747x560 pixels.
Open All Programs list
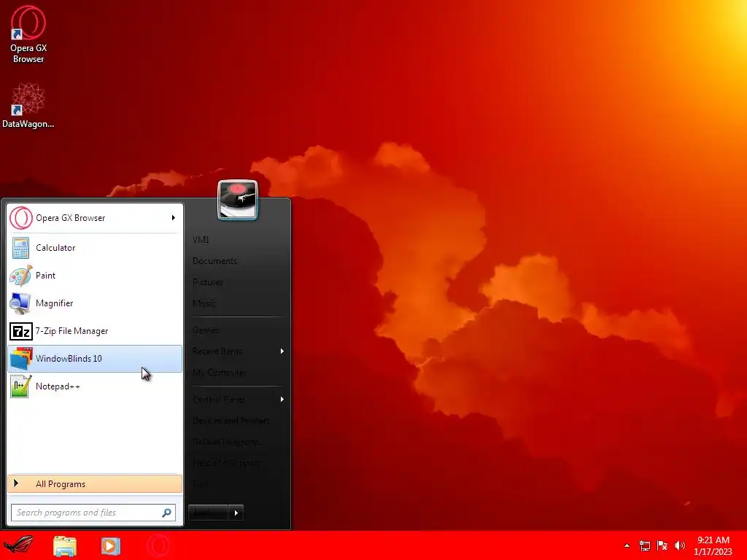click(95, 484)
